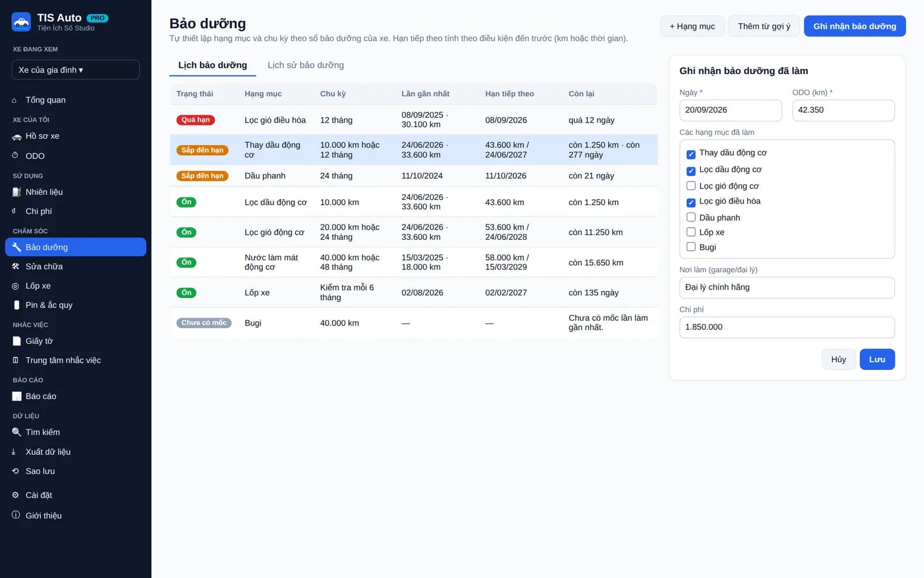This screenshot has width=924, height=578.
Task: Click the Báo cáo chart icon
Action: pyautogui.click(x=16, y=397)
